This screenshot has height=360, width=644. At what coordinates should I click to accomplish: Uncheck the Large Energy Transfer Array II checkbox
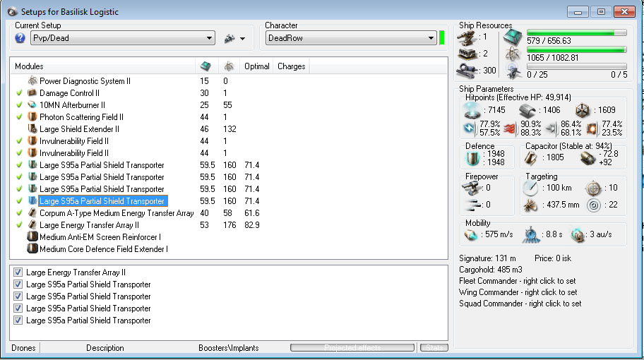18,272
